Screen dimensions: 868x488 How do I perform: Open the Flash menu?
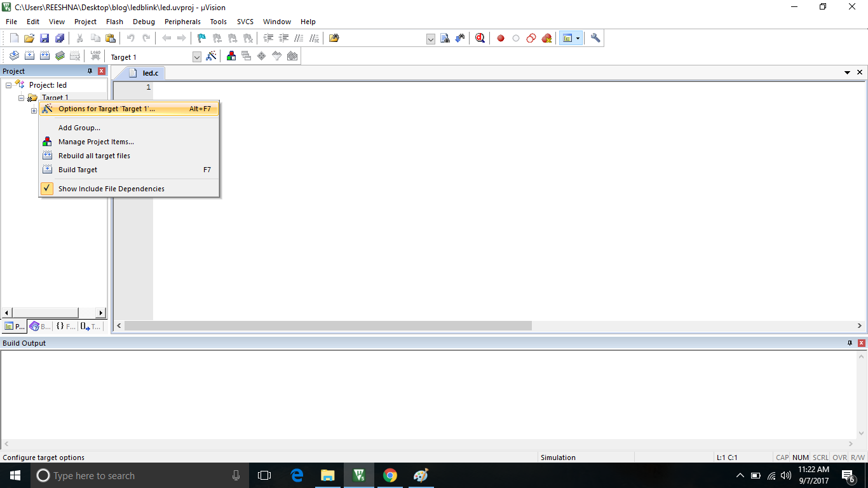coord(114,22)
